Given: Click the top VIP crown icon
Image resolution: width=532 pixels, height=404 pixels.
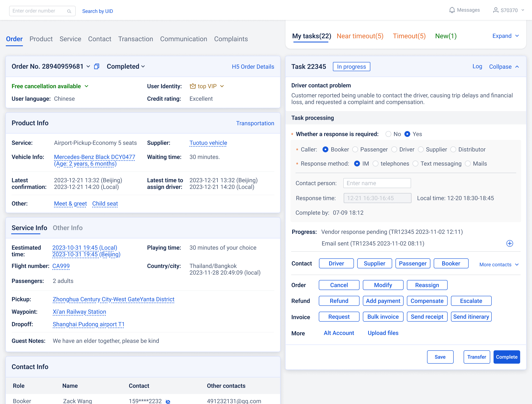Looking at the screenshot, I should pyautogui.click(x=193, y=86).
